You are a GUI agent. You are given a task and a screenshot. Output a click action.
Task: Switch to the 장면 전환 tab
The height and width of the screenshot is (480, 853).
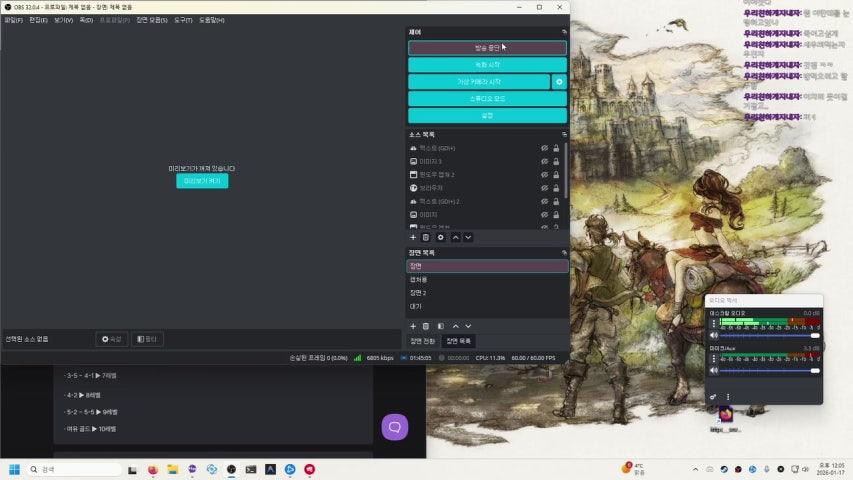(423, 341)
